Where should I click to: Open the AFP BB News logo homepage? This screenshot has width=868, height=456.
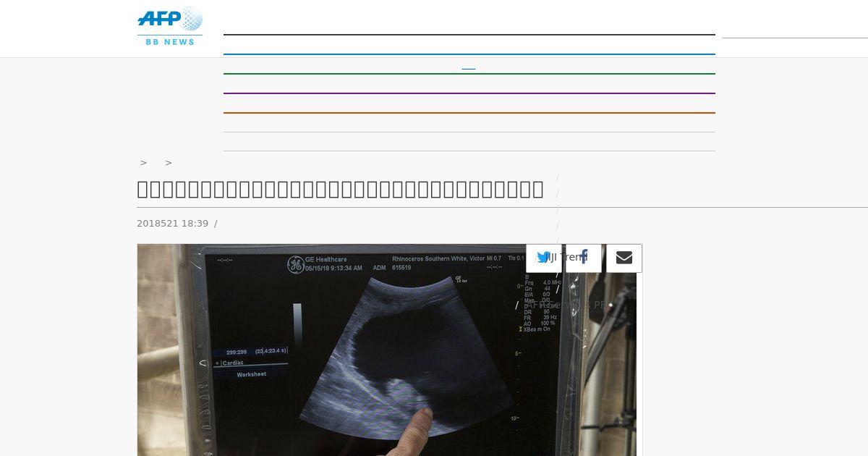click(x=170, y=27)
